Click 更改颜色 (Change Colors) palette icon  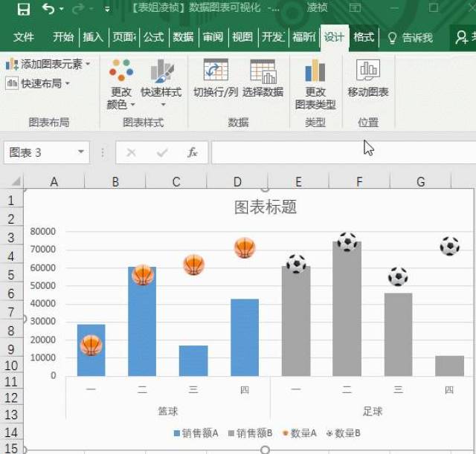(121, 70)
